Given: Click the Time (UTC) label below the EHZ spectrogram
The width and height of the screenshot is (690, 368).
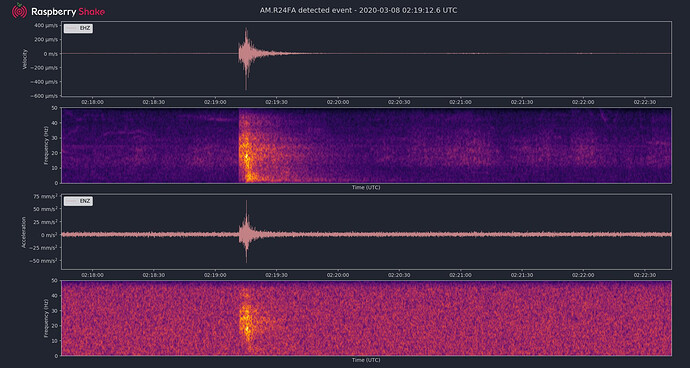Looking at the screenshot, I should pos(366,188).
